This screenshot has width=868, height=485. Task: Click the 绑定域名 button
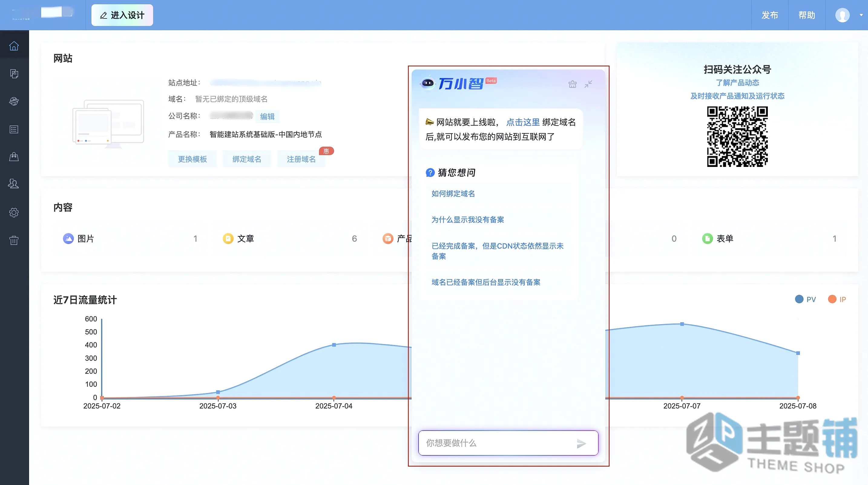(247, 159)
